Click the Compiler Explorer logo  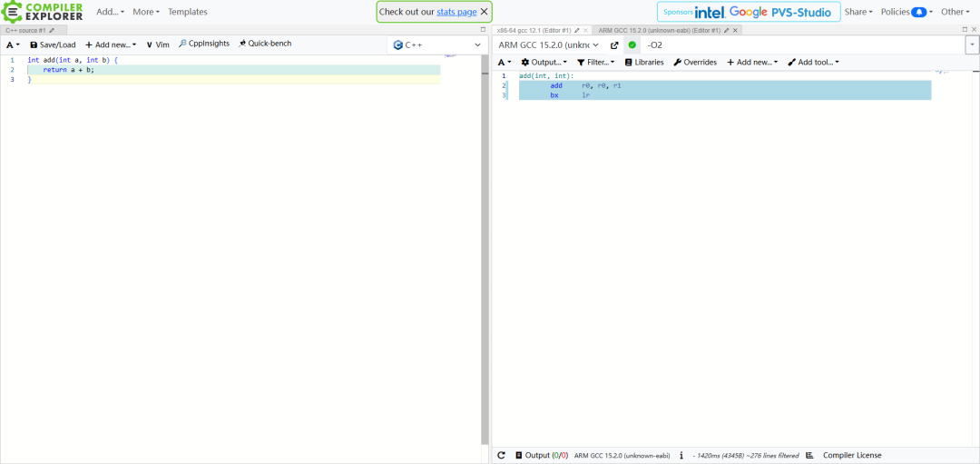click(x=44, y=12)
